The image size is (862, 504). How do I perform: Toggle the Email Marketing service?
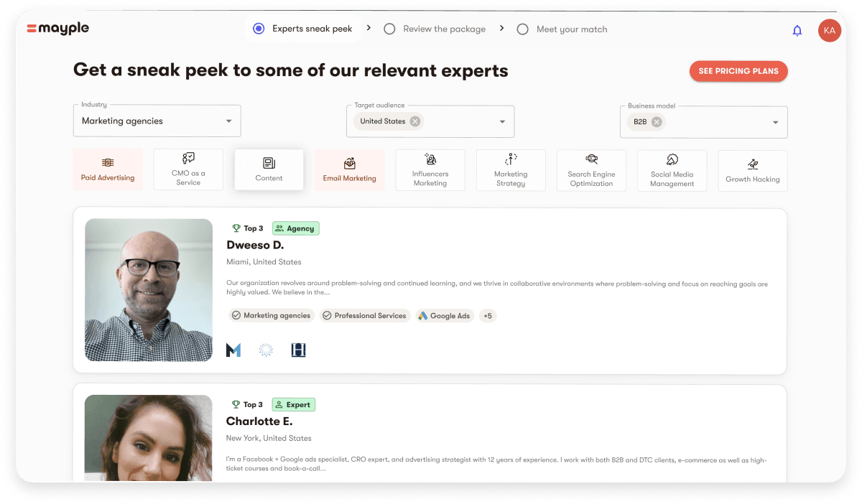click(x=349, y=169)
